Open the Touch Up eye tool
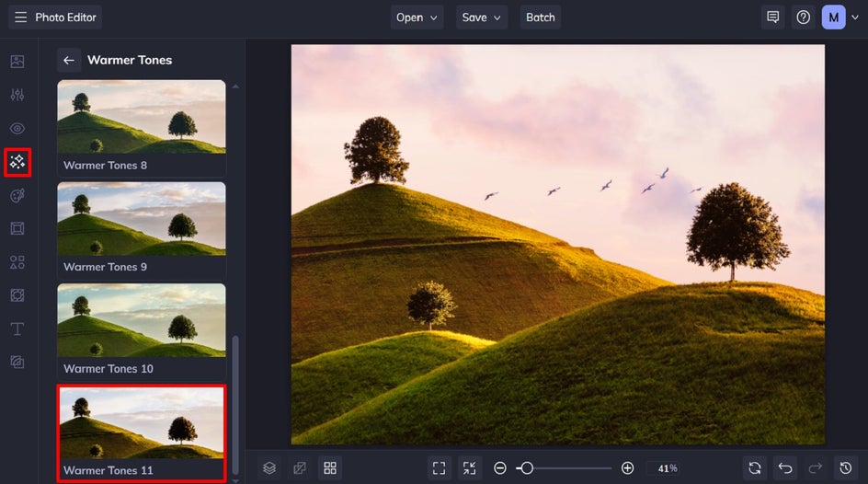 tap(17, 129)
